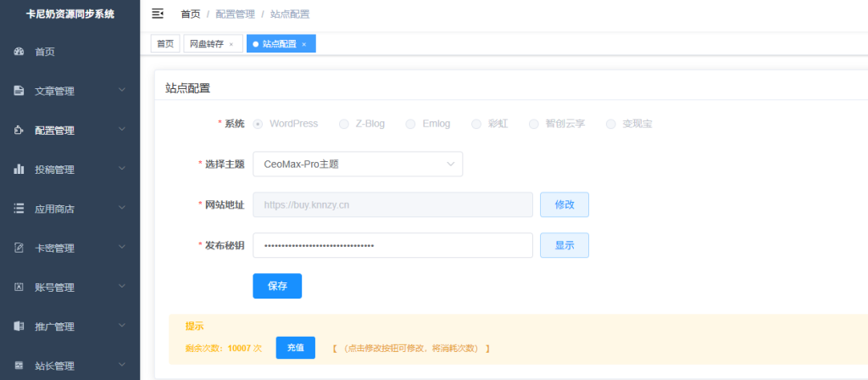868x380 pixels.
Task: Close the 站点配置 tab
Action: pos(304,44)
